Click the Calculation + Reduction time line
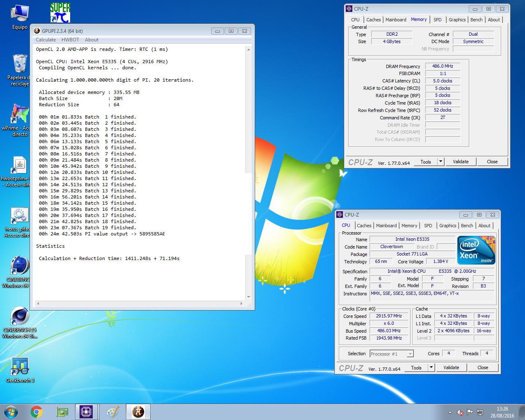The width and height of the screenshot is (525, 420). coord(109,258)
